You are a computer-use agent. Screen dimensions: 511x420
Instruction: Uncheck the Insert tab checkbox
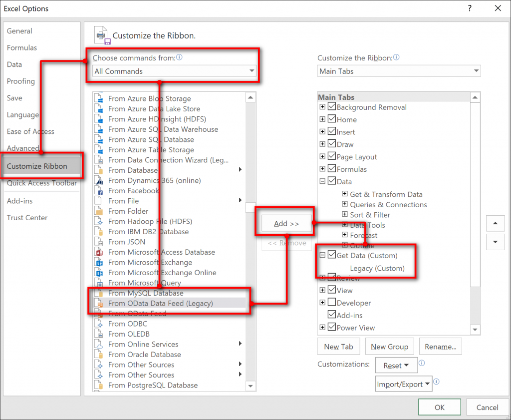pyautogui.click(x=332, y=131)
